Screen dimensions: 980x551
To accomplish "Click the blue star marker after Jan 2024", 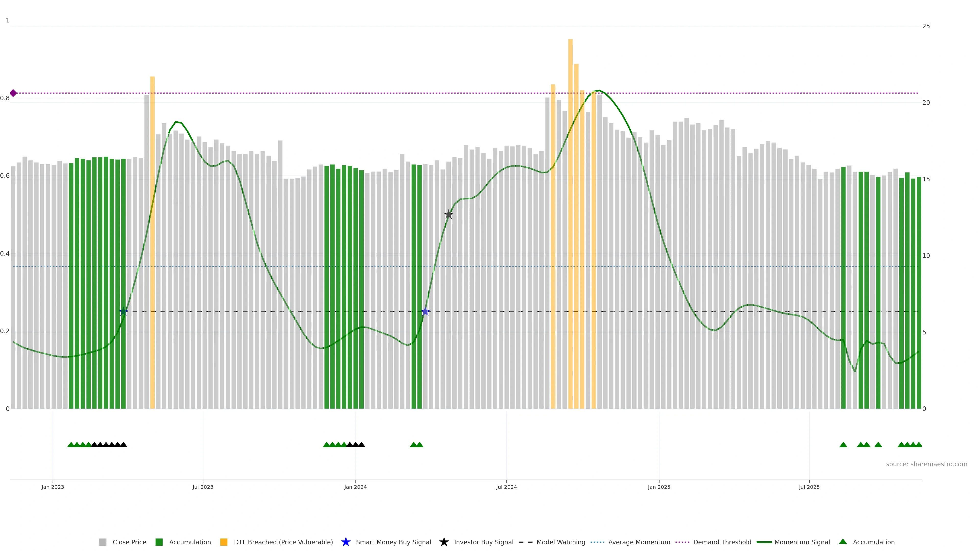I will pyautogui.click(x=425, y=312).
